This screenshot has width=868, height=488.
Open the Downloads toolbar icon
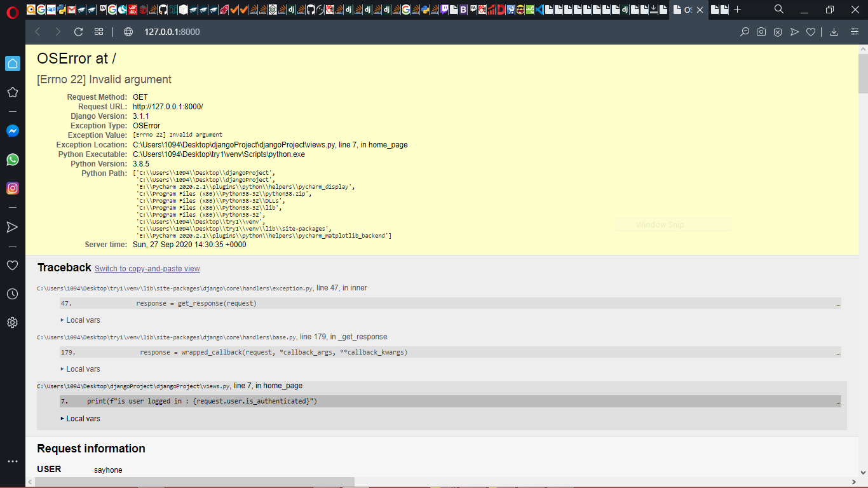834,32
